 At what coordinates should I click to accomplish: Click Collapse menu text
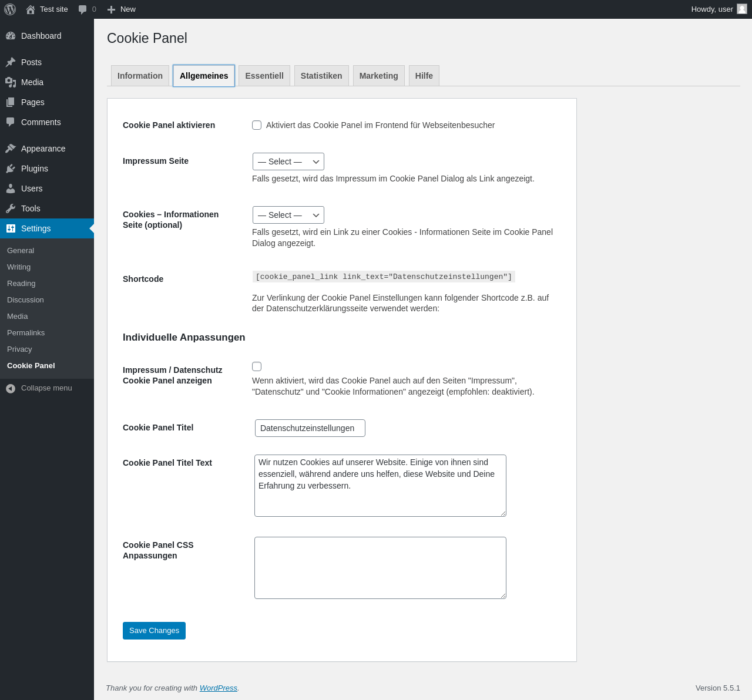46,388
